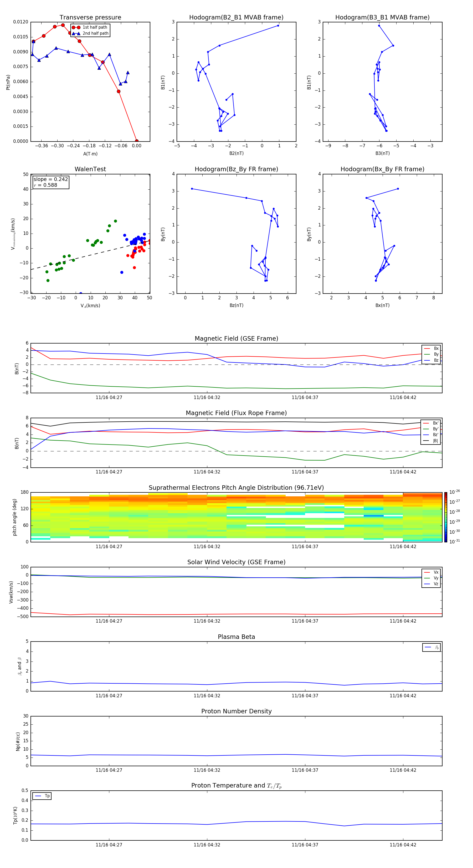Click '11/16 04:37' tick under Solar Wind Velocity panel
Image resolution: width=473 pixels, height=868 pixels.
click(305, 621)
